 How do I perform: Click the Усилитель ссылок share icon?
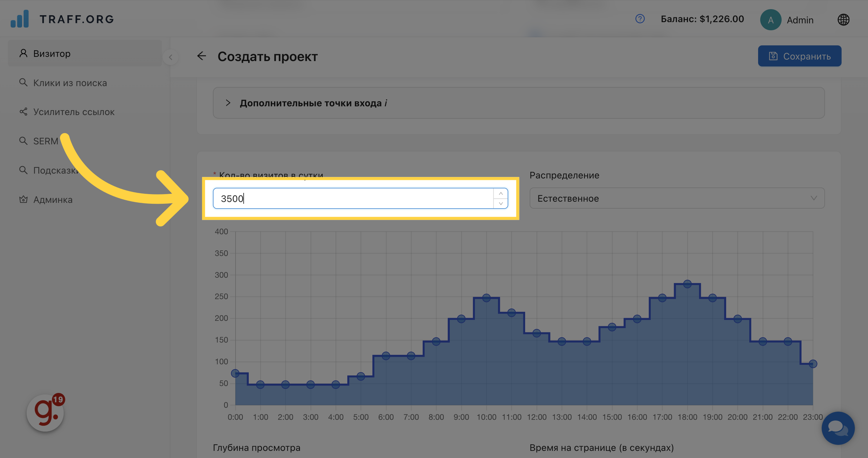click(23, 112)
